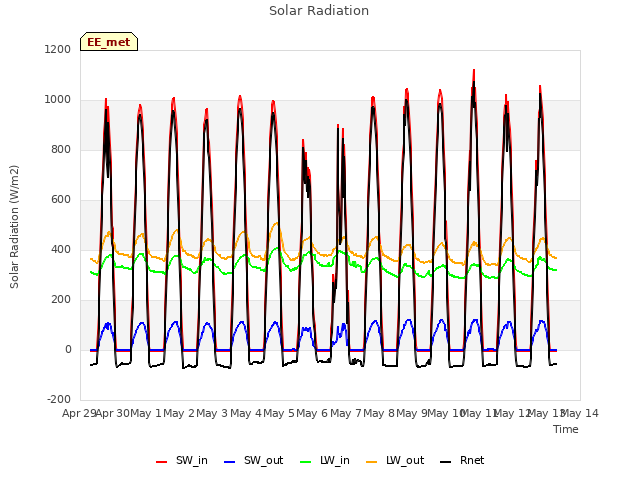Click the black Rnet legend color marker
Image resolution: width=640 pixels, height=480 pixels.
(446, 462)
